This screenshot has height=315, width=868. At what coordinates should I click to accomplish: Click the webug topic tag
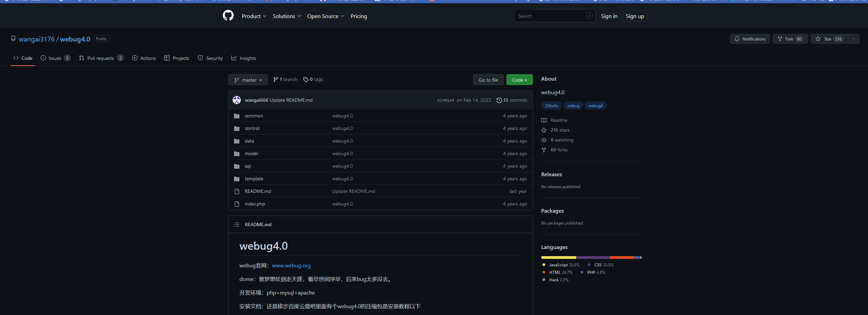573,106
